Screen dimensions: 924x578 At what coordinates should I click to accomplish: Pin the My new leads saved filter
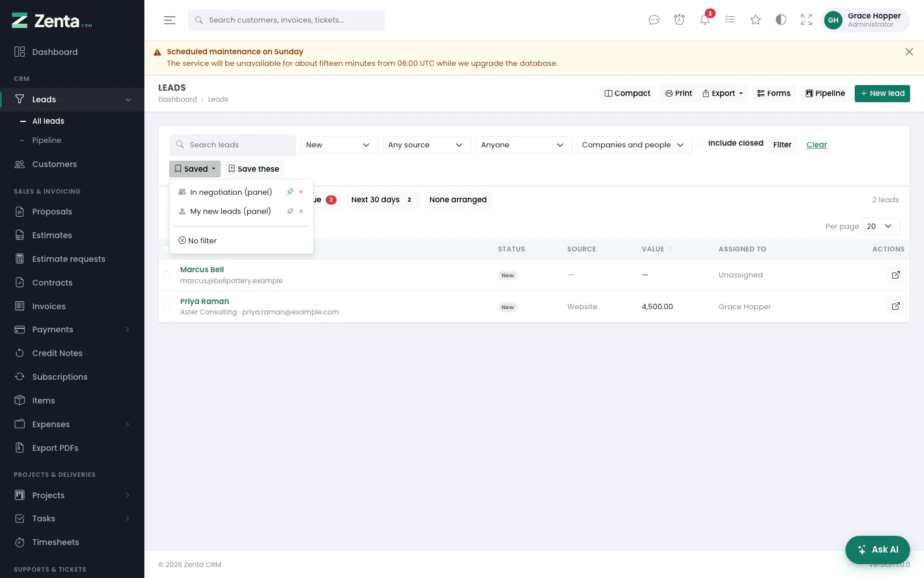click(x=290, y=212)
